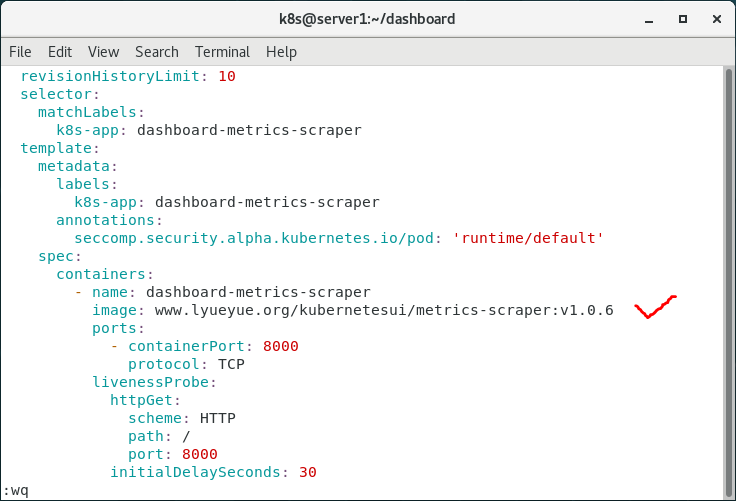Click the image: key
736x501 pixels.
tap(118, 310)
